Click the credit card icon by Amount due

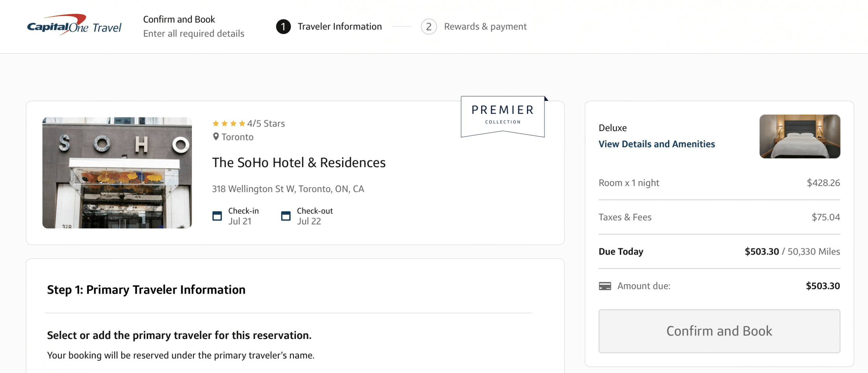(x=605, y=286)
